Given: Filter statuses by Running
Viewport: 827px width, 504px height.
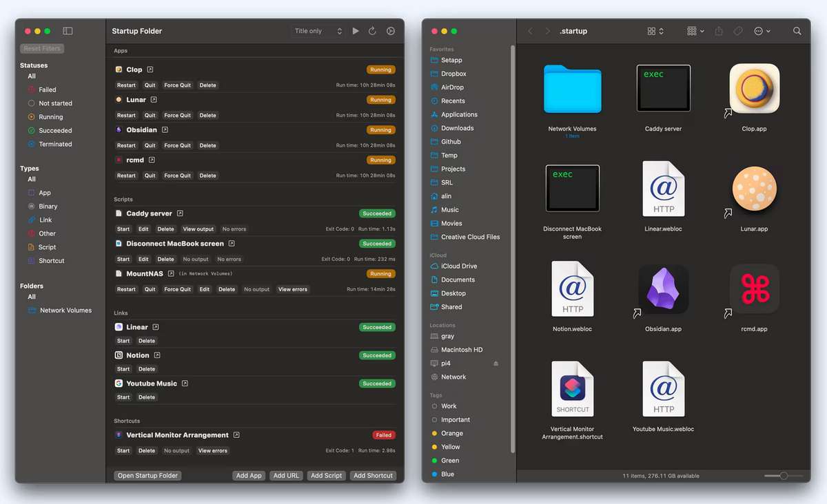Looking at the screenshot, I should point(45,117).
